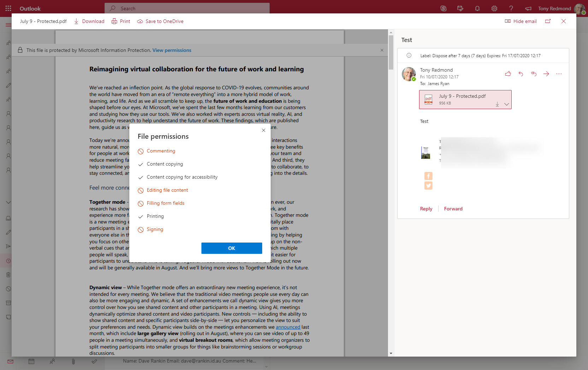Image resolution: width=588 pixels, height=370 pixels.
Task: Open the View permissions link
Action: coord(172,50)
